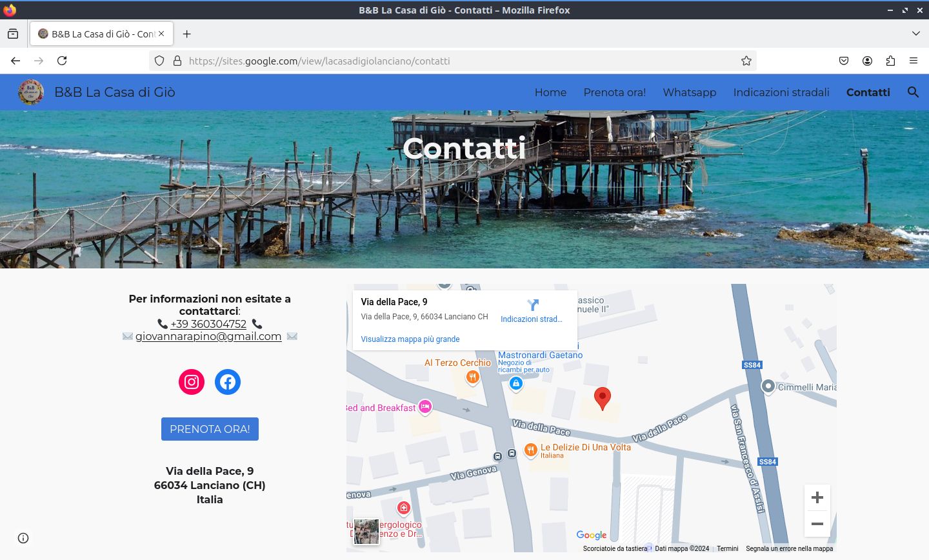Open a new browser tab

coord(187,34)
